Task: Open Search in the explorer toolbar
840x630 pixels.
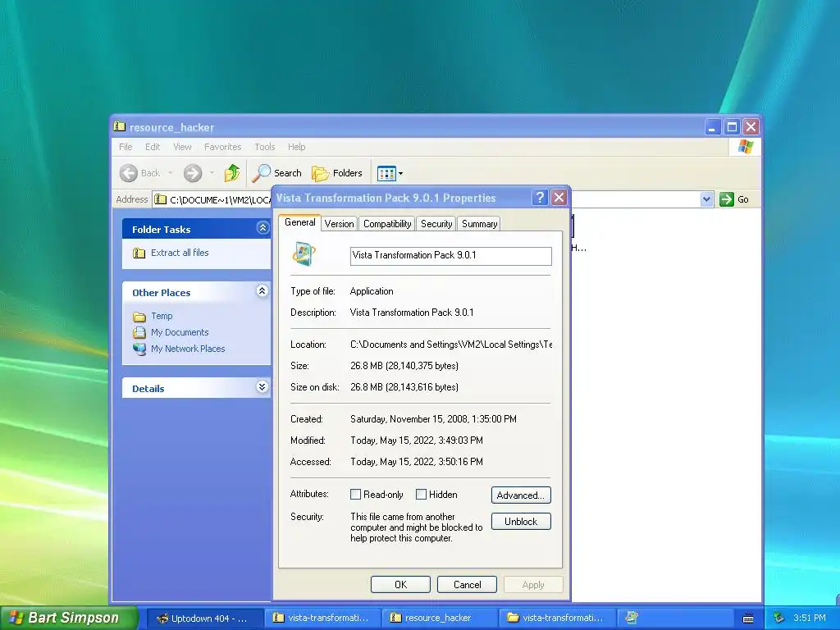Action: coord(277,173)
